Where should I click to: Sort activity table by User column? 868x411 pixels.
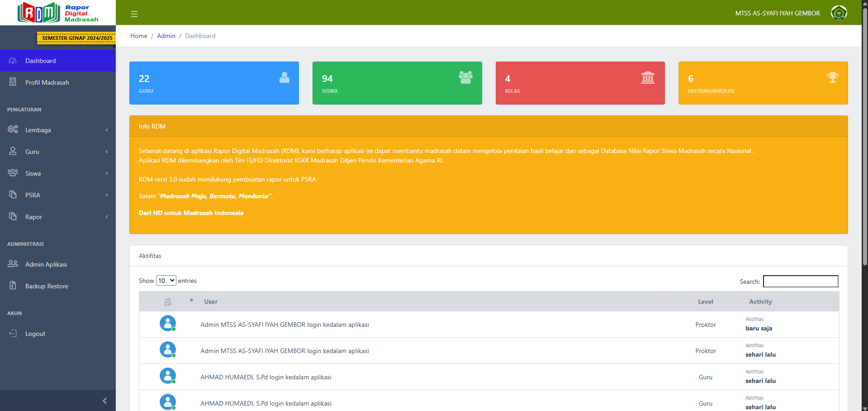coord(211,301)
